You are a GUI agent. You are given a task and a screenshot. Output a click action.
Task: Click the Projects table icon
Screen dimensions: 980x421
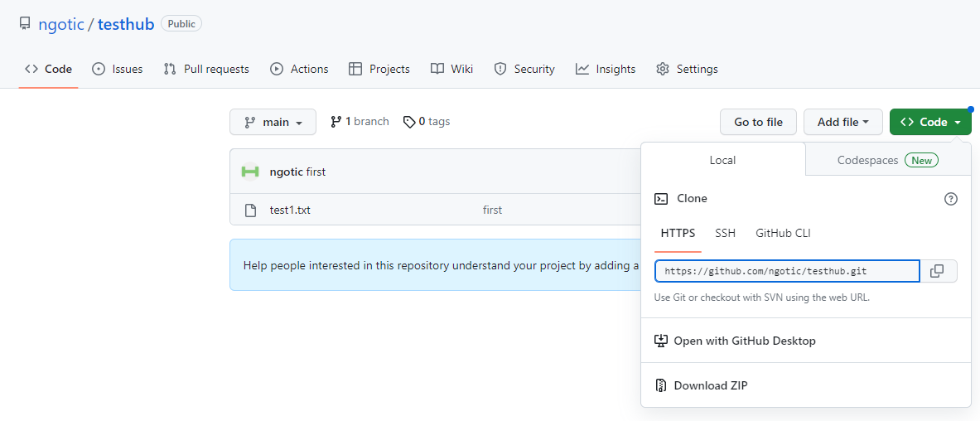[355, 69]
